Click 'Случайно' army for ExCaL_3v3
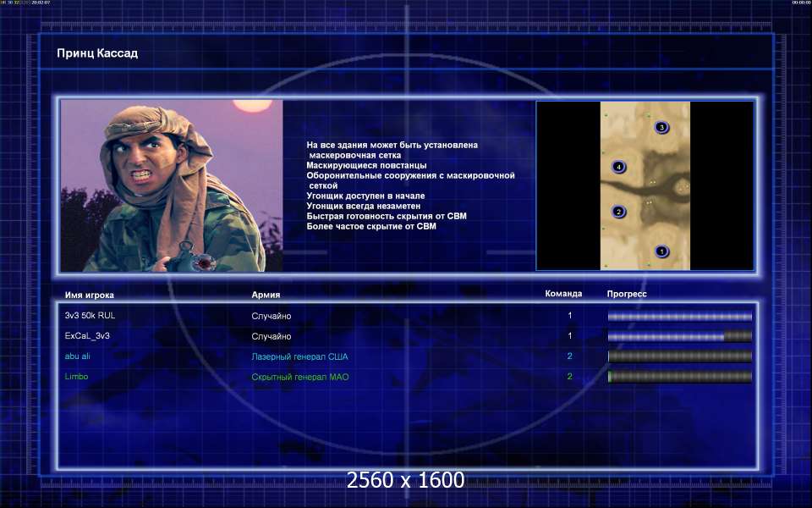812x508 pixels. [272, 336]
